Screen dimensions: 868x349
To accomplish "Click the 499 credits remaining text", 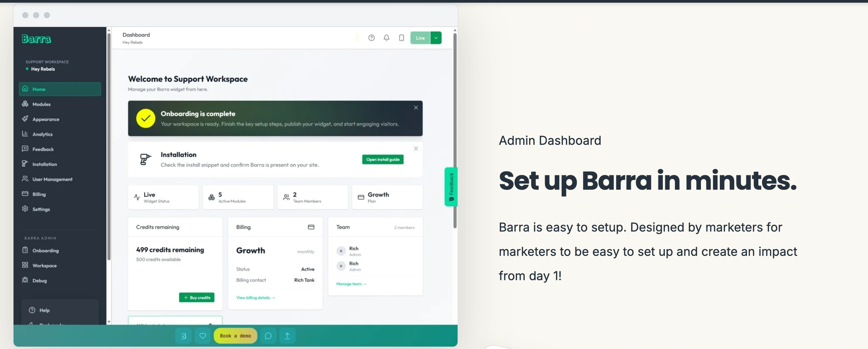I will (170, 250).
